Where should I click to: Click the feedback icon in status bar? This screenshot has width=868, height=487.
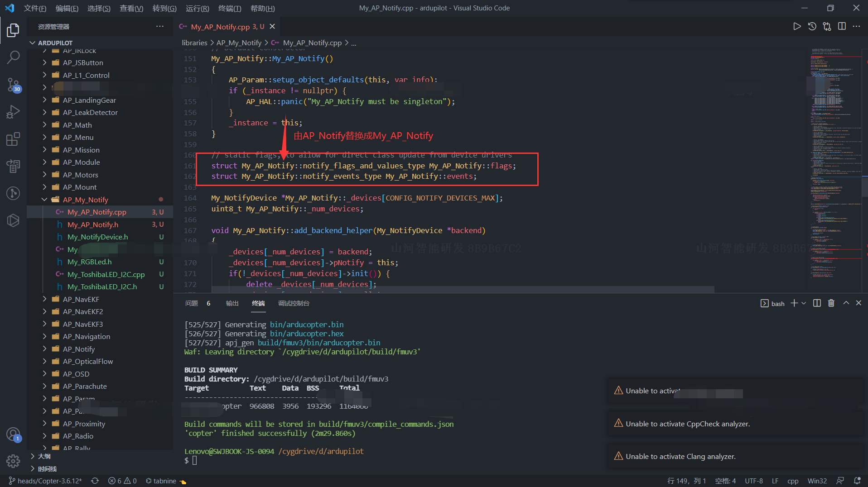840,481
